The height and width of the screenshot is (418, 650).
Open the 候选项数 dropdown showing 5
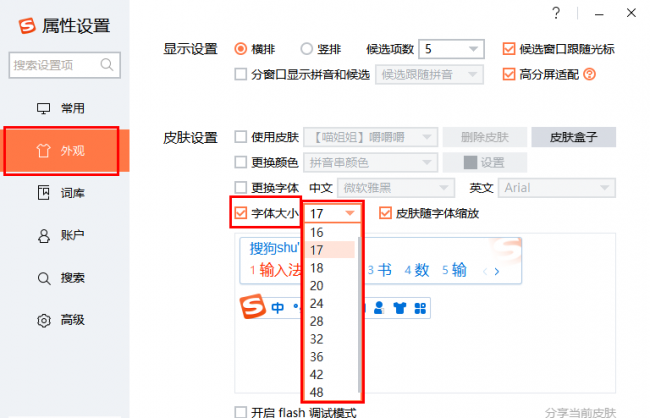point(451,49)
